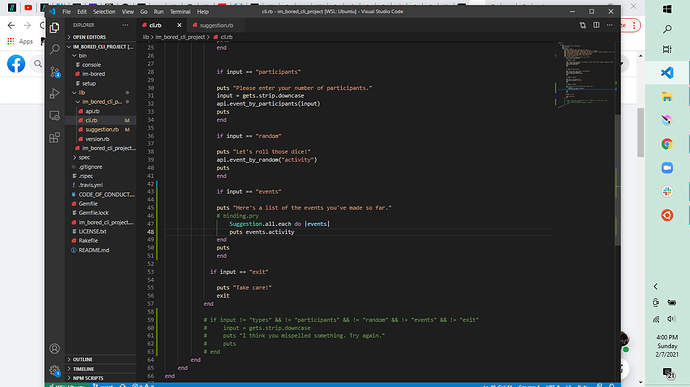
Task: Open api.rb in explorer
Action: click(x=101, y=111)
